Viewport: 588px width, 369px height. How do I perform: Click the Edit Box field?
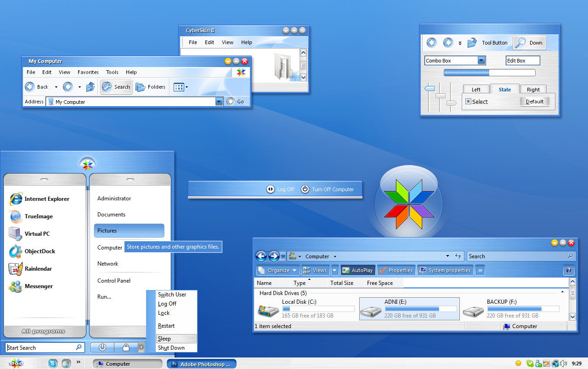pos(523,61)
